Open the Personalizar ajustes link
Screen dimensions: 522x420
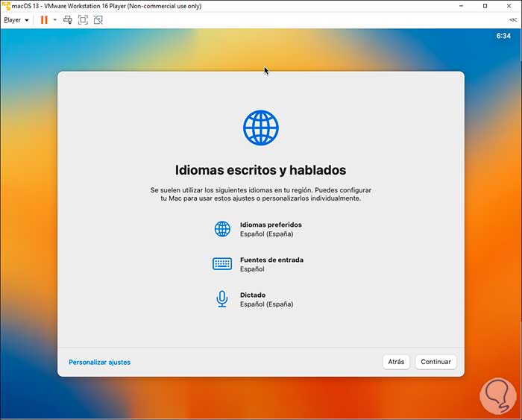click(99, 362)
